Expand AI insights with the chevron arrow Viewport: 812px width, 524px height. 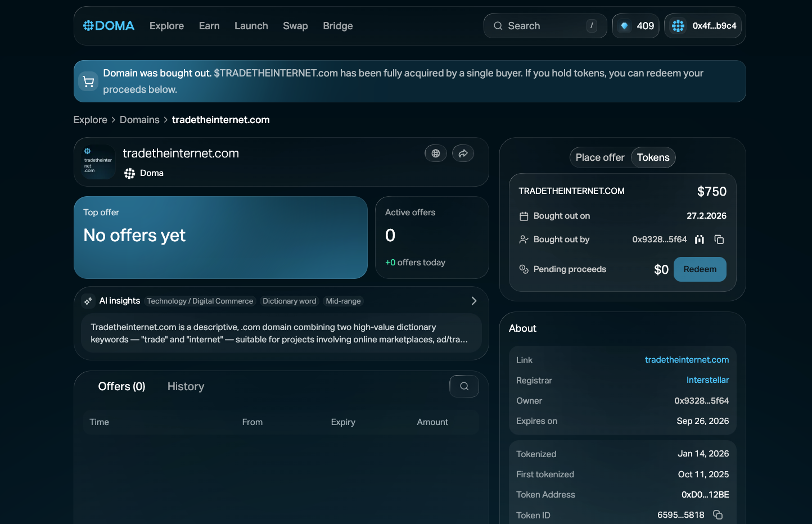pyautogui.click(x=473, y=301)
